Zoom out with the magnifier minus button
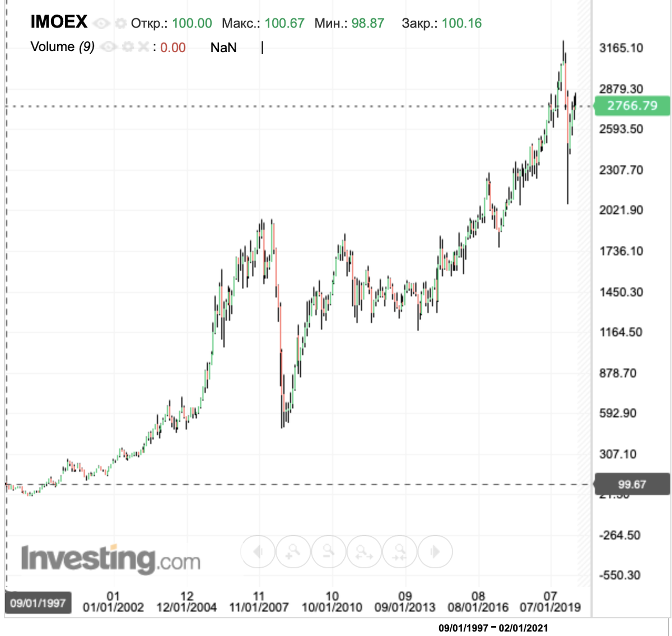 (329, 552)
